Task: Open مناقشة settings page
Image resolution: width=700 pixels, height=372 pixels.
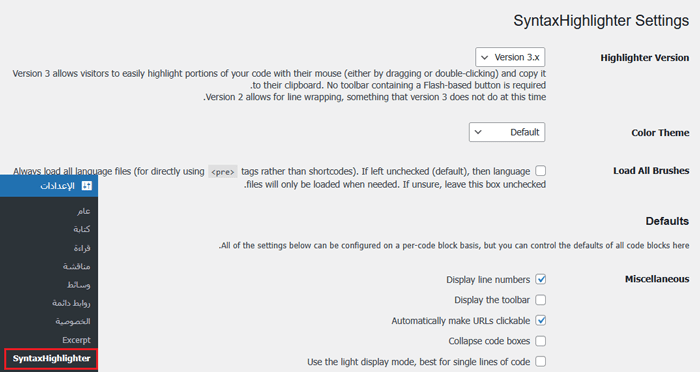Action: click(76, 267)
